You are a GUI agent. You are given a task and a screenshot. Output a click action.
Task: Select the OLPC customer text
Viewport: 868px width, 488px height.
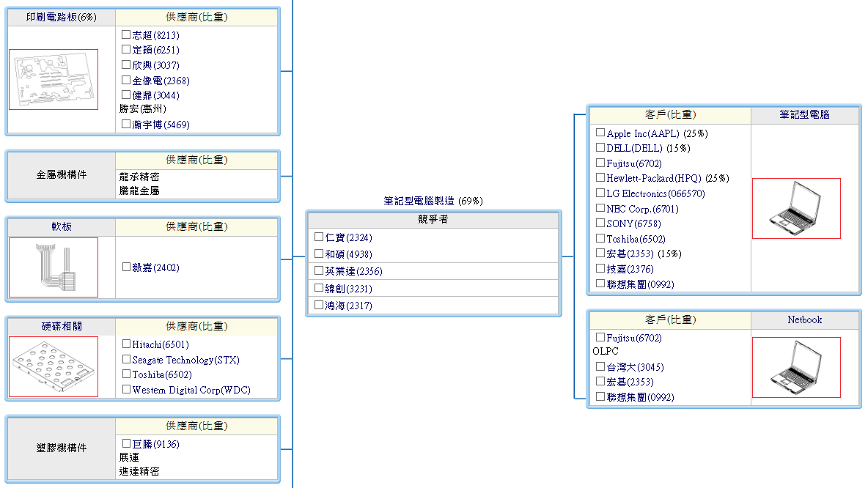[606, 351]
